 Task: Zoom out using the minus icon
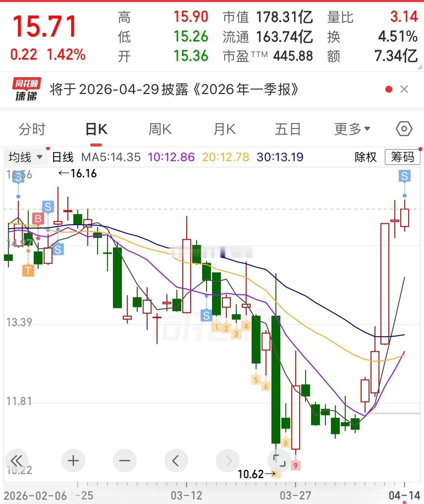point(124,460)
